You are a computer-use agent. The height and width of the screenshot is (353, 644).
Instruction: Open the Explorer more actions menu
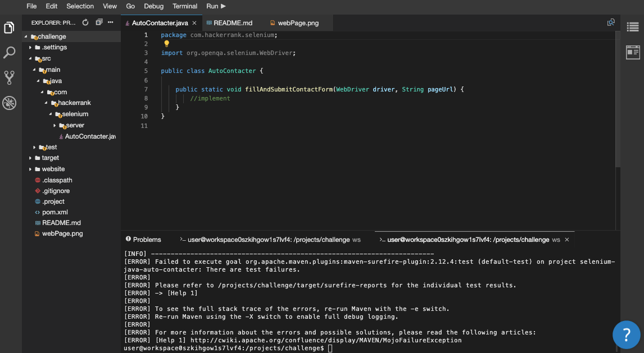point(111,22)
